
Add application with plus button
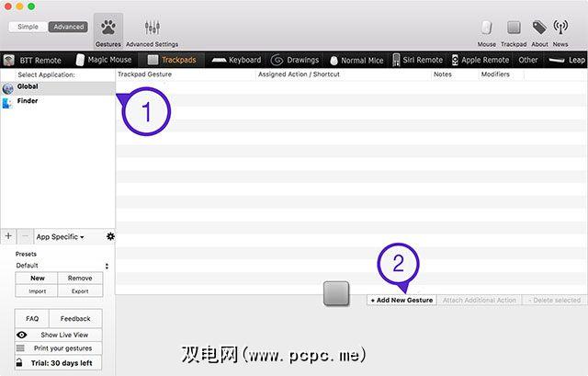coord(8,236)
